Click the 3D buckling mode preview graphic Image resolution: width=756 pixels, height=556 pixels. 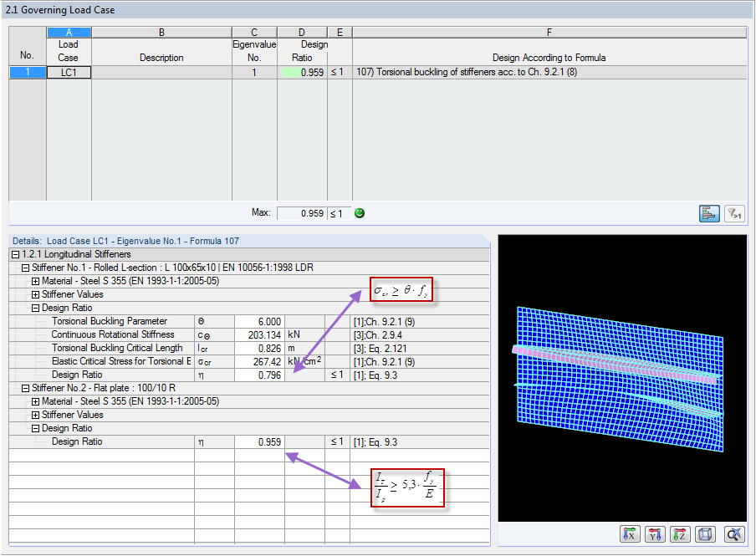[x=622, y=378]
